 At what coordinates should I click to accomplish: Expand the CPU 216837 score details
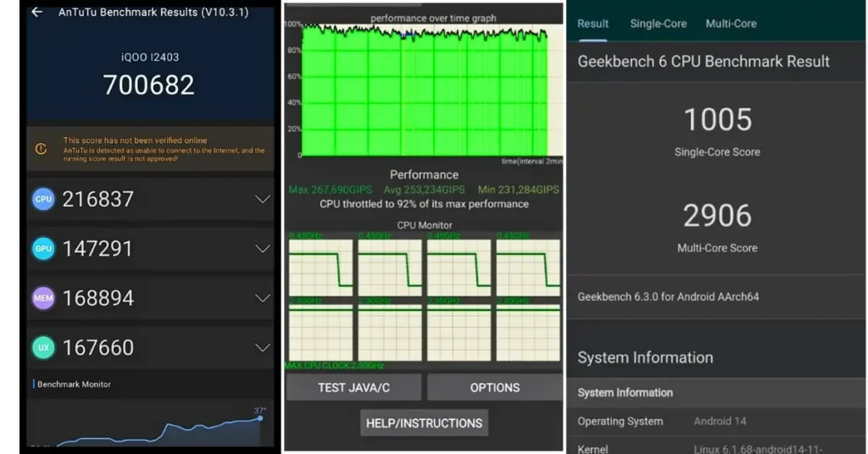coord(263,199)
